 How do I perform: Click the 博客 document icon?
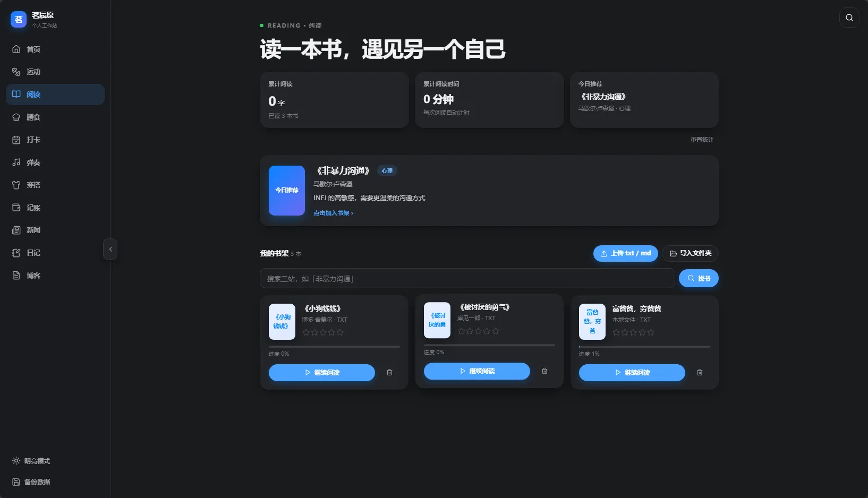pyautogui.click(x=16, y=276)
